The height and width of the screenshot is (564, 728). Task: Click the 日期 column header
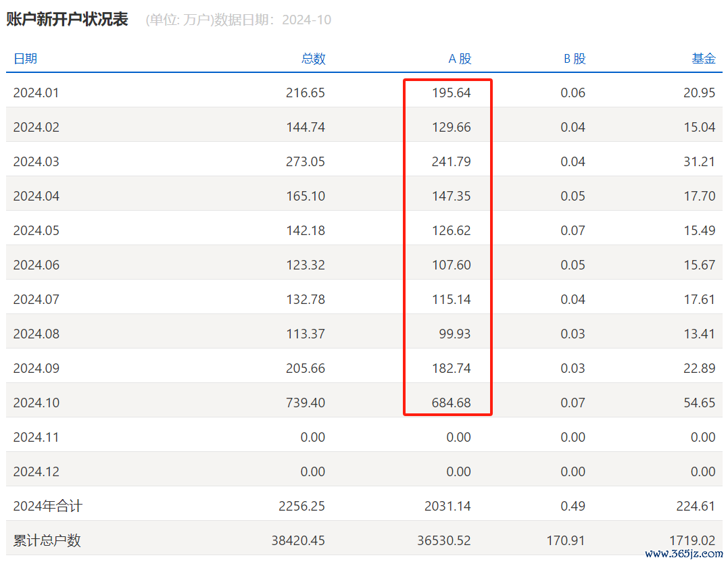click(x=25, y=59)
